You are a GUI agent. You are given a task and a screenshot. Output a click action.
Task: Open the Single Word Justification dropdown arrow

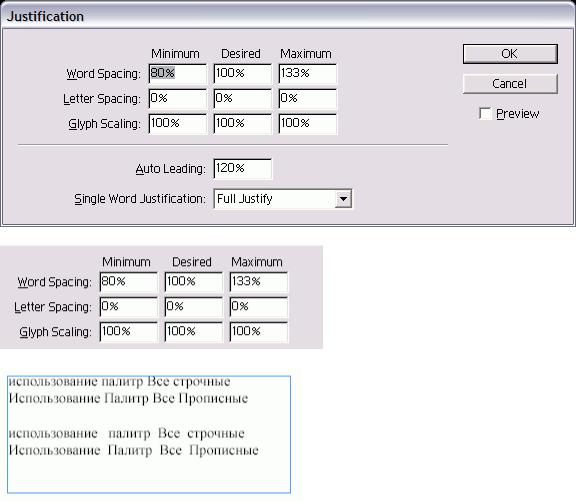[x=343, y=199]
